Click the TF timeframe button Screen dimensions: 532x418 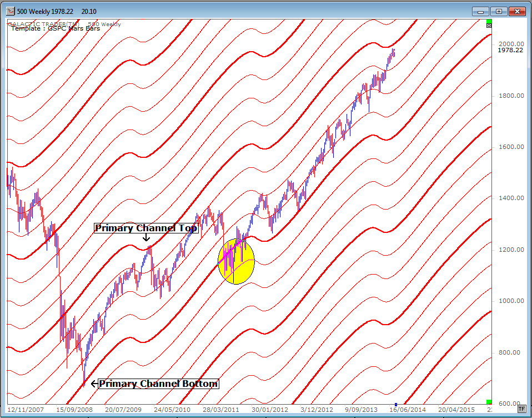point(522,408)
